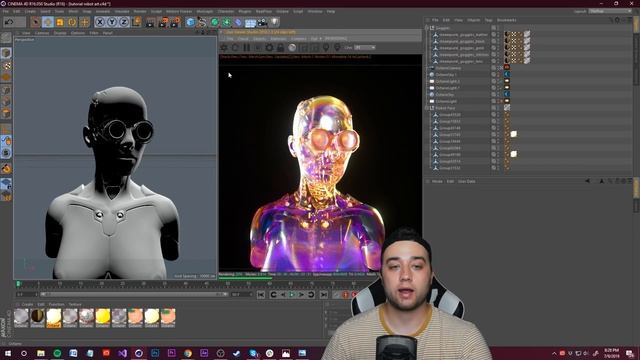Viewport: 640px width, 360px height.
Task: Collapse the Robot Face hierarchy
Action: (427, 108)
